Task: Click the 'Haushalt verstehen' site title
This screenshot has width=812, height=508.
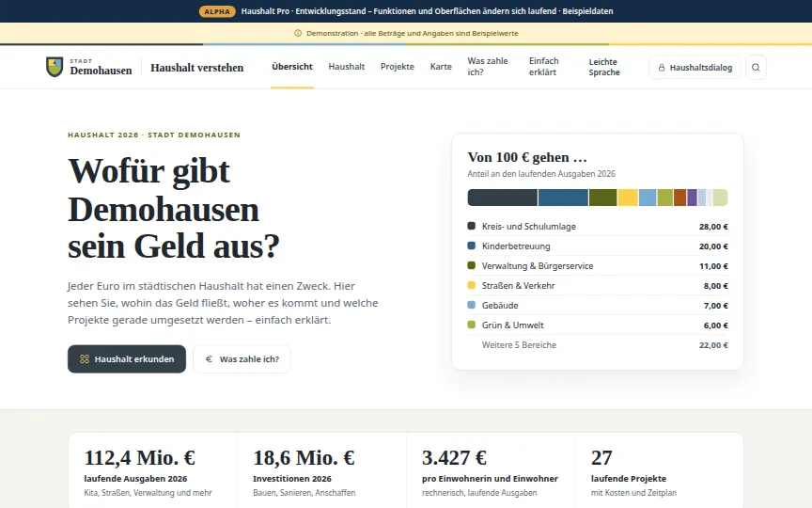Action: (x=196, y=68)
